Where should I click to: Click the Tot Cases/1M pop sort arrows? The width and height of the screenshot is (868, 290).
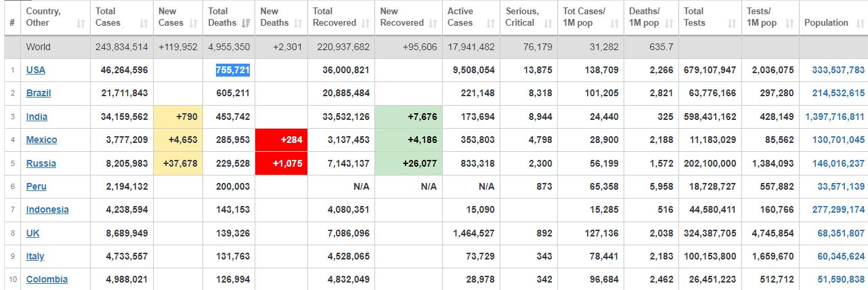(x=615, y=23)
